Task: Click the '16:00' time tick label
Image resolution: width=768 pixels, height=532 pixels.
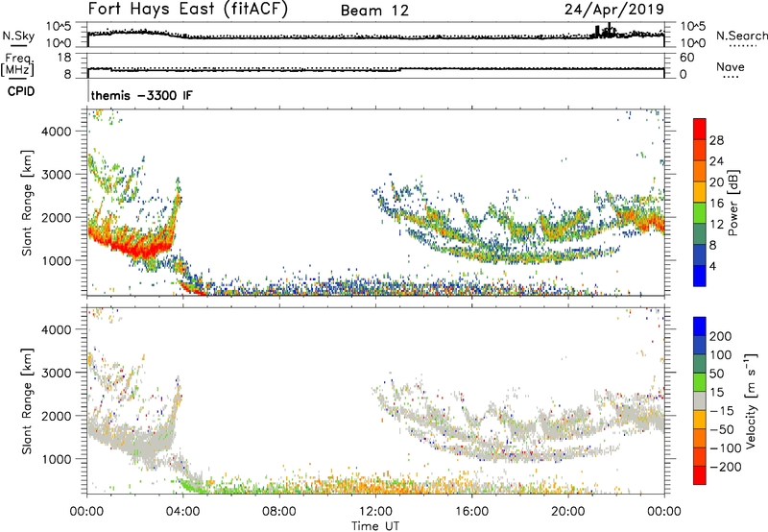Action: 471,512
